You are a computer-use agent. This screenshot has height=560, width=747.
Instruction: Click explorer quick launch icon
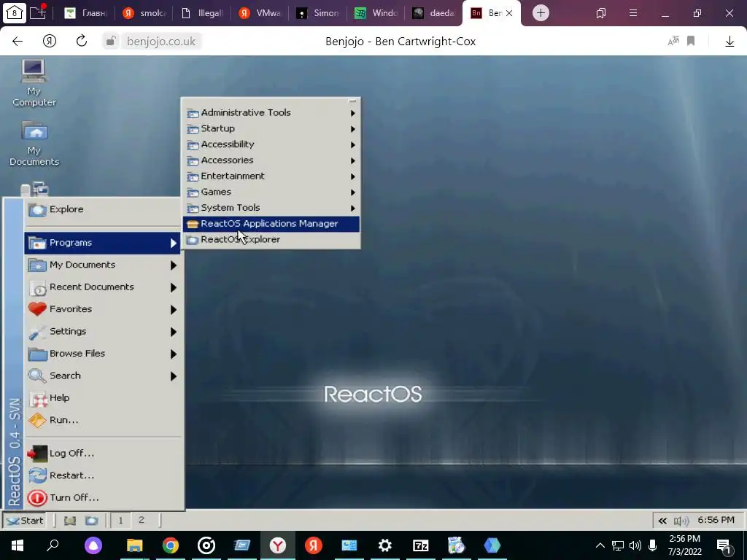click(91, 521)
